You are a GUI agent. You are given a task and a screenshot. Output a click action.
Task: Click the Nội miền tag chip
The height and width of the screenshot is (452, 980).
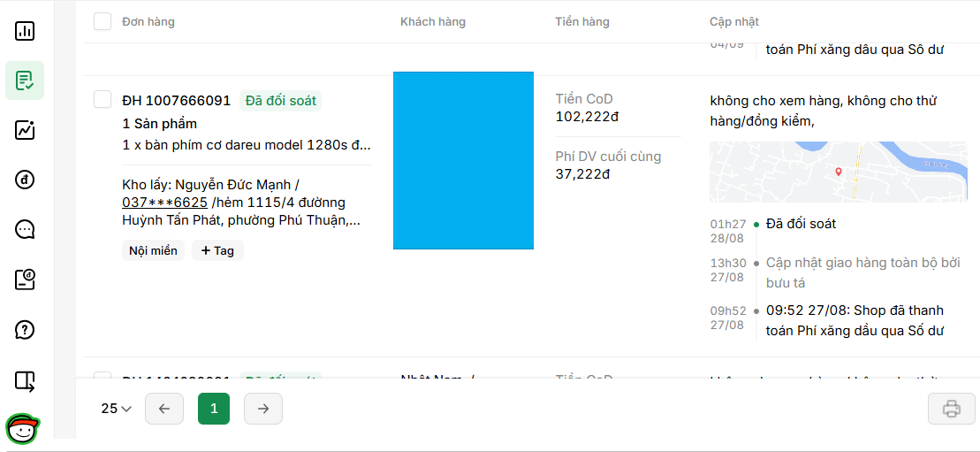tap(153, 251)
